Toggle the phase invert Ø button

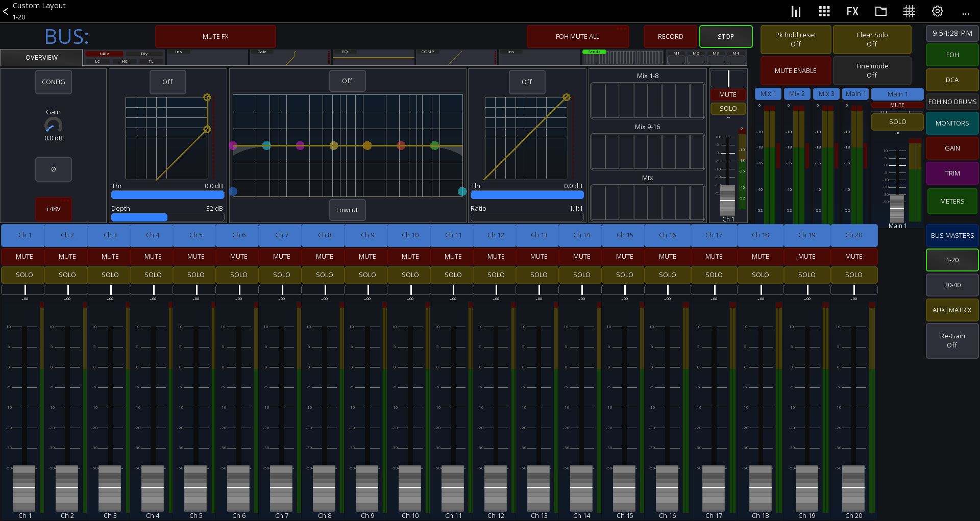coord(54,169)
